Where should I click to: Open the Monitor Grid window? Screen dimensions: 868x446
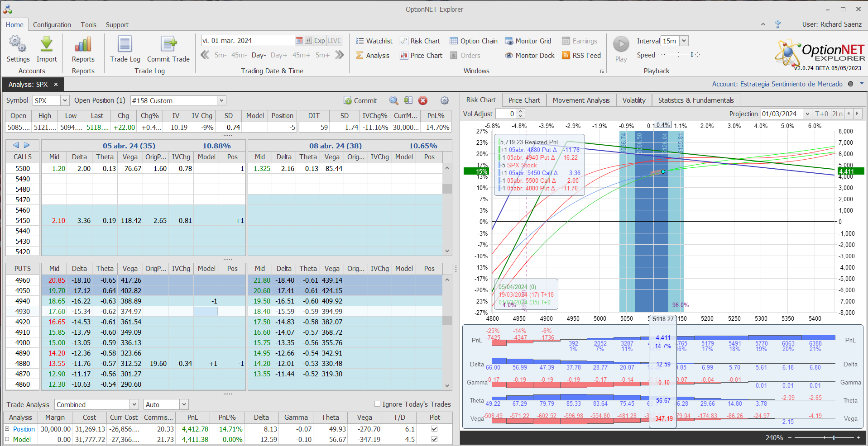tap(528, 41)
